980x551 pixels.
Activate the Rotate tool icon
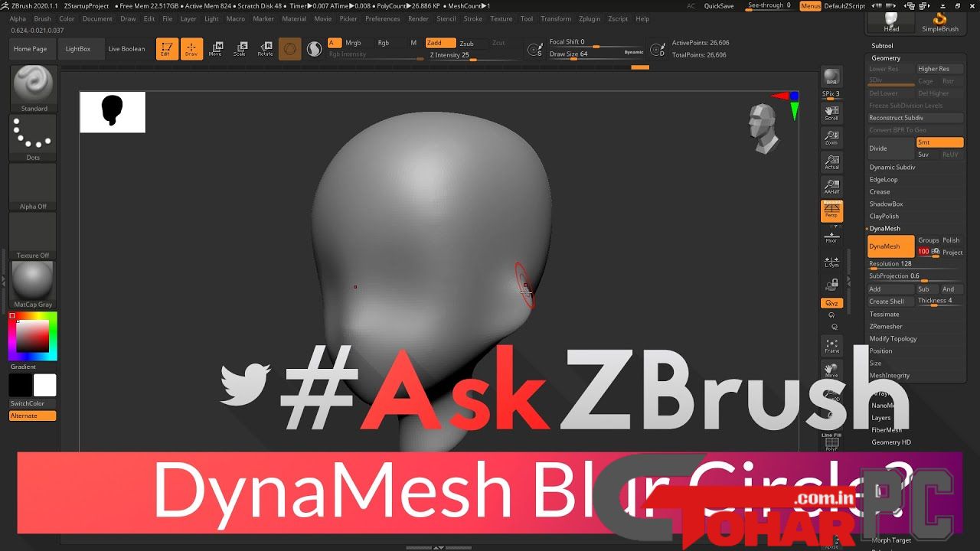tap(265, 49)
